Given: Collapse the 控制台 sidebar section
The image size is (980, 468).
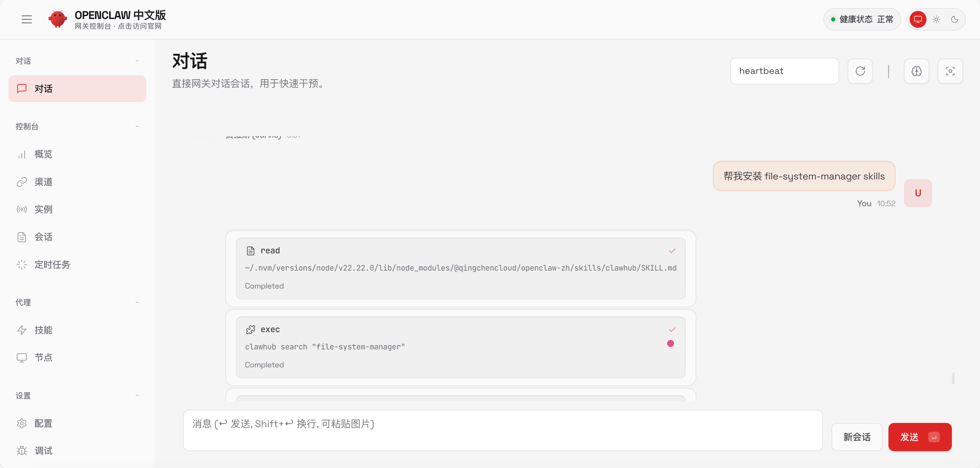Looking at the screenshot, I should [137, 126].
